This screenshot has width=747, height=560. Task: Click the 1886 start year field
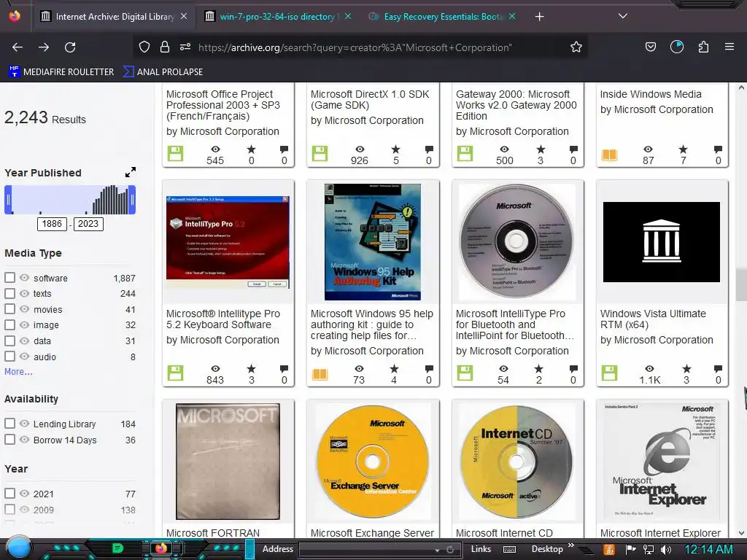52,224
